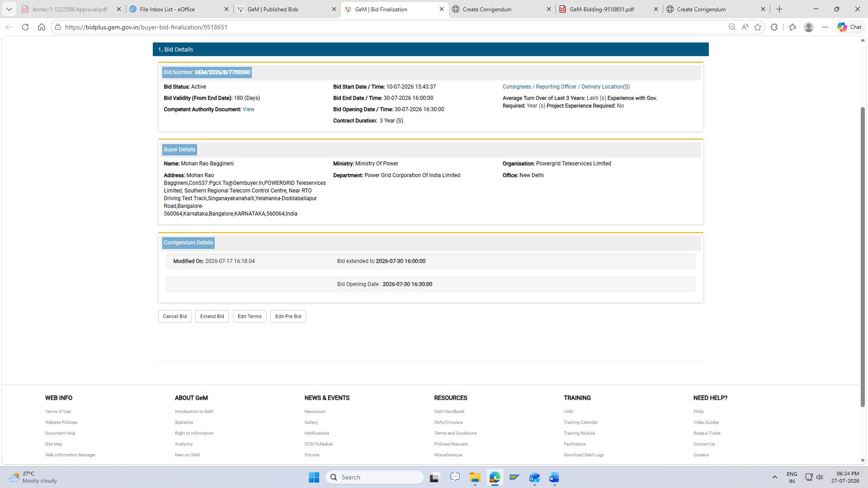This screenshot has height=488, width=868.
Task: Open the browser home page icon
Action: (42, 27)
